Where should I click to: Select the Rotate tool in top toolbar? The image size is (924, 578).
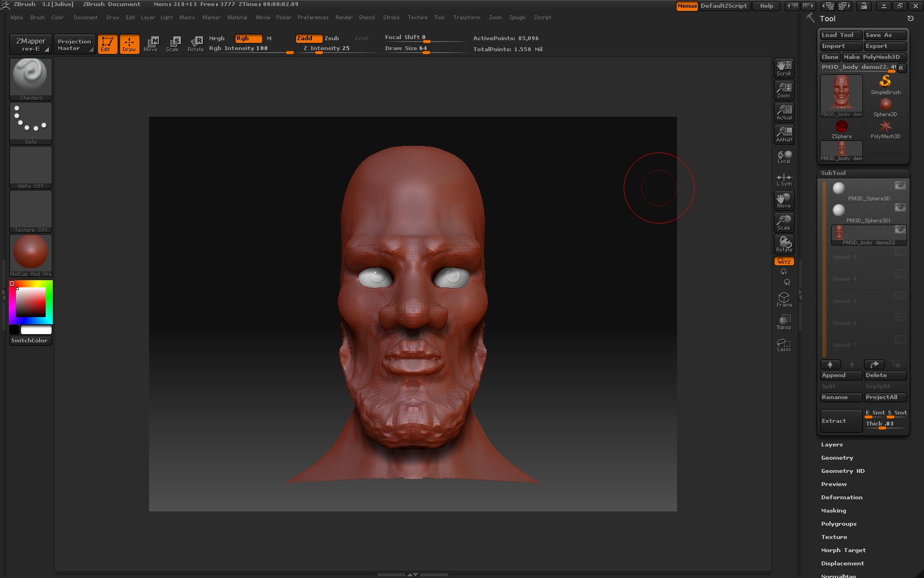point(196,43)
